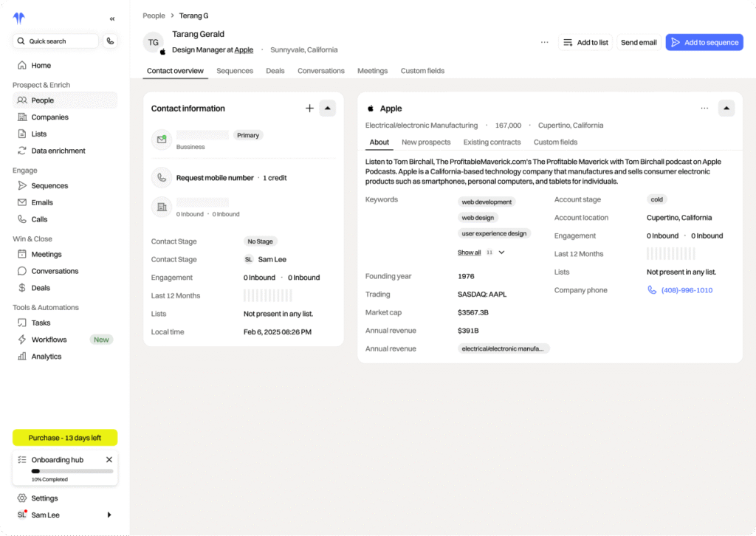
Task: Click web development keyword tag
Action: pos(487,202)
